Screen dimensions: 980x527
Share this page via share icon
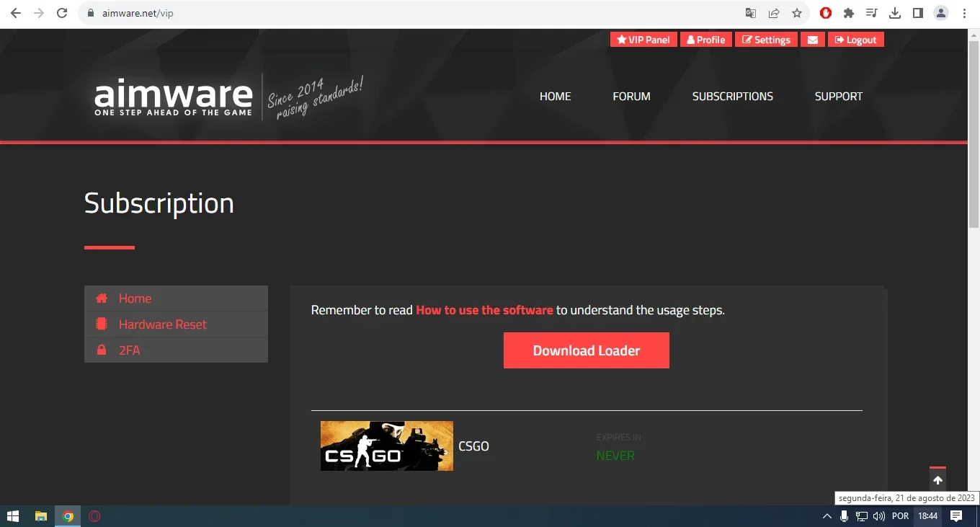tap(774, 13)
